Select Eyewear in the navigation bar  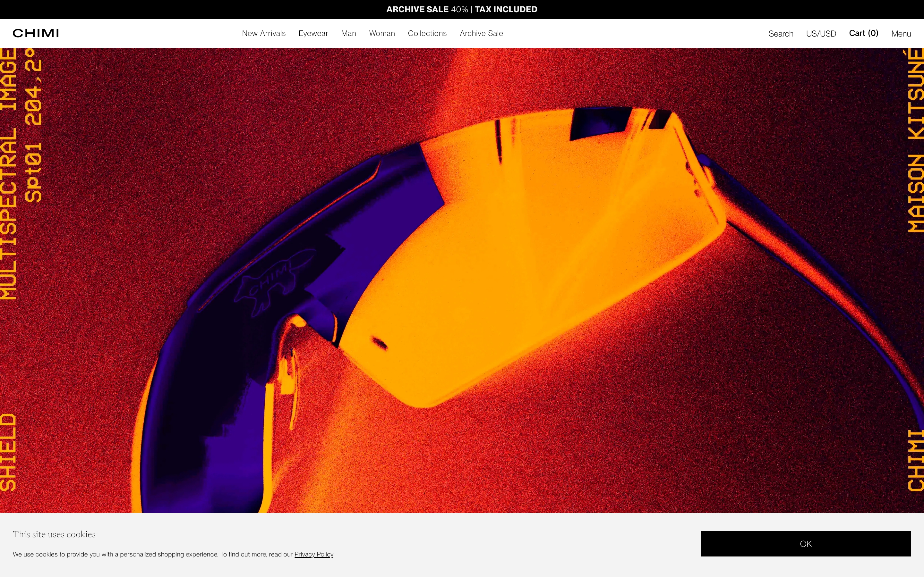coord(313,33)
